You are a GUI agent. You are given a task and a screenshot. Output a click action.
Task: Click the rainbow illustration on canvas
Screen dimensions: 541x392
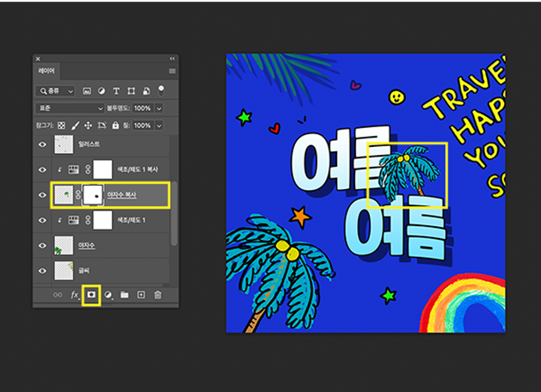pyautogui.click(x=464, y=304)
